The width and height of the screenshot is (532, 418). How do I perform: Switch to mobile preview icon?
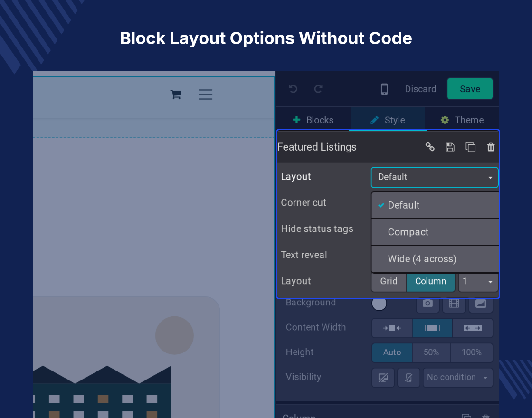pyautogui.click(x=384, y=89)
